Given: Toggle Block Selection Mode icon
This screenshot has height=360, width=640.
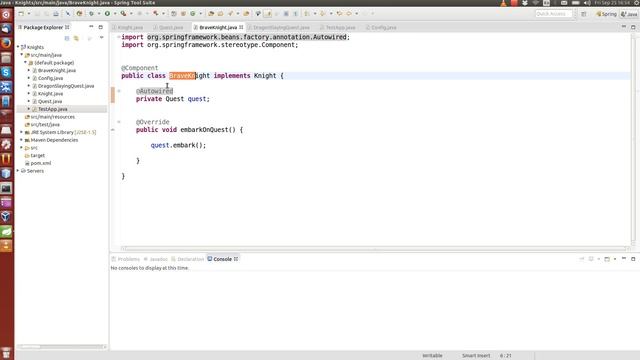Looking at the screenshot, I should pos(286,13).
